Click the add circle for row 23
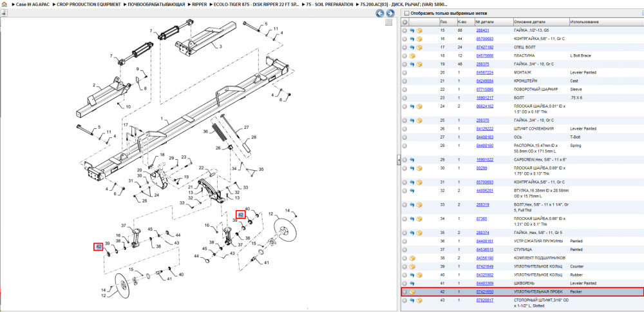Screen dimensions: 644x312 coord(405,98)
